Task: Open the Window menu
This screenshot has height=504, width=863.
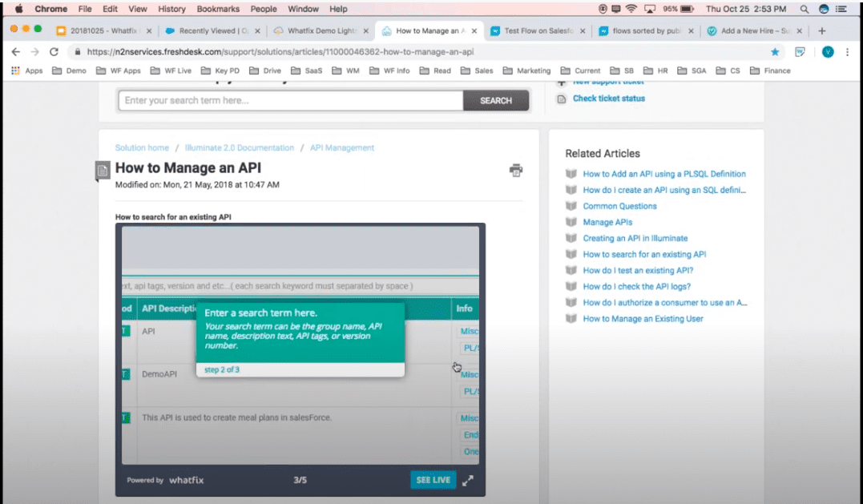Action: pos(303,9)
